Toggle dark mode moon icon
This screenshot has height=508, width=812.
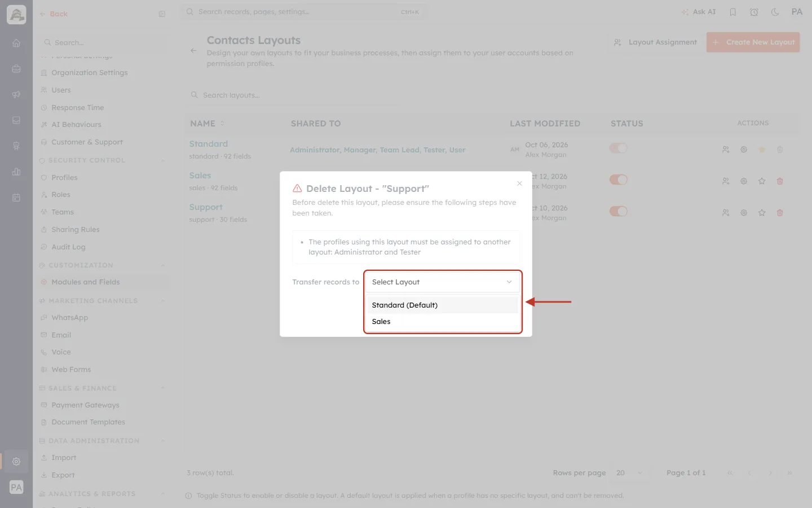(x=775, y=12)
